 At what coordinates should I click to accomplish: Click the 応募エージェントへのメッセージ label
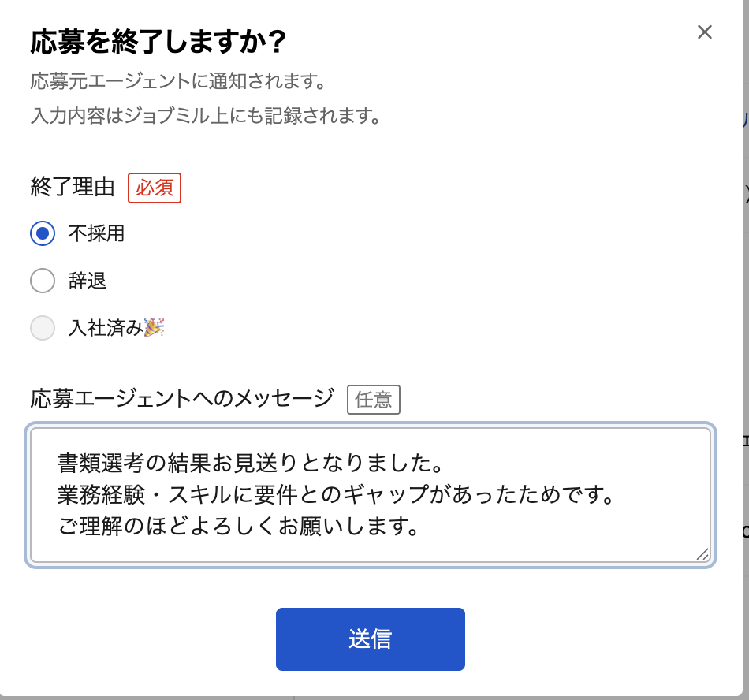pos(182,399)
